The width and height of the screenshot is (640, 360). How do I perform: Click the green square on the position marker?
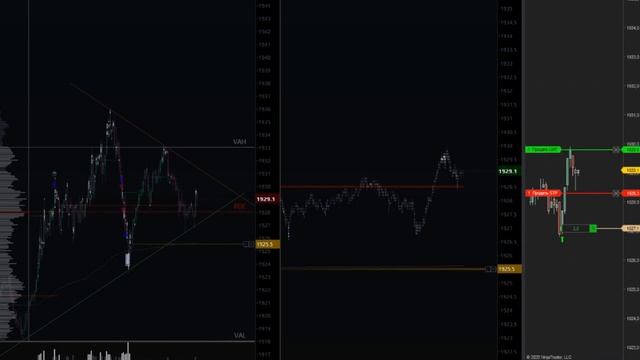(593, 229)
